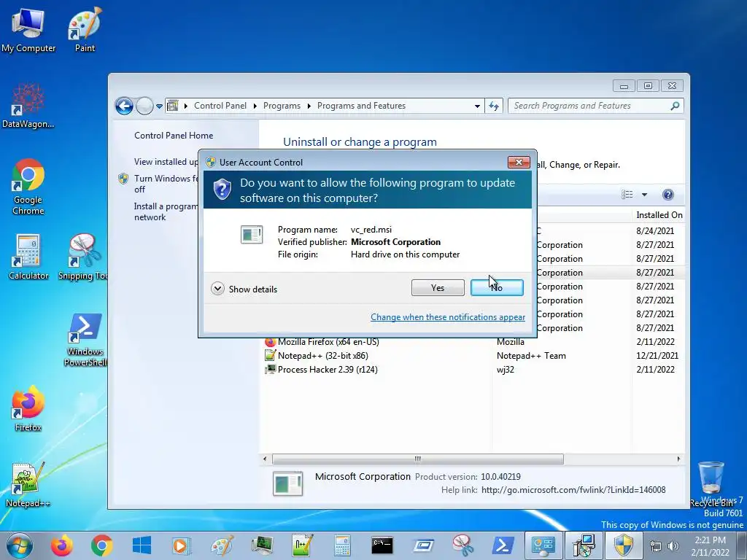Select Programs and Features breadcrumb segment

[361, 106]
